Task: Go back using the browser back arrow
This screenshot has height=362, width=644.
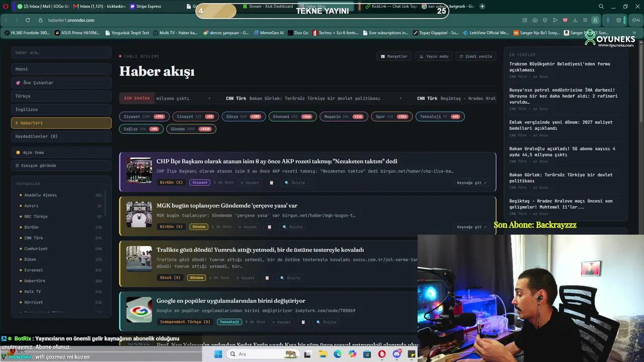Action: pyautogui.click(x=6, y=20)
